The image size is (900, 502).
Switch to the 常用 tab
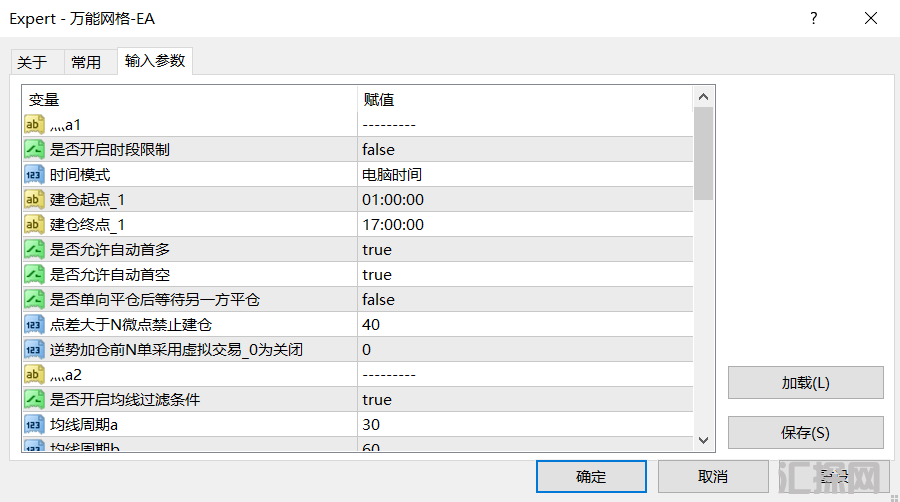[86, 62]
